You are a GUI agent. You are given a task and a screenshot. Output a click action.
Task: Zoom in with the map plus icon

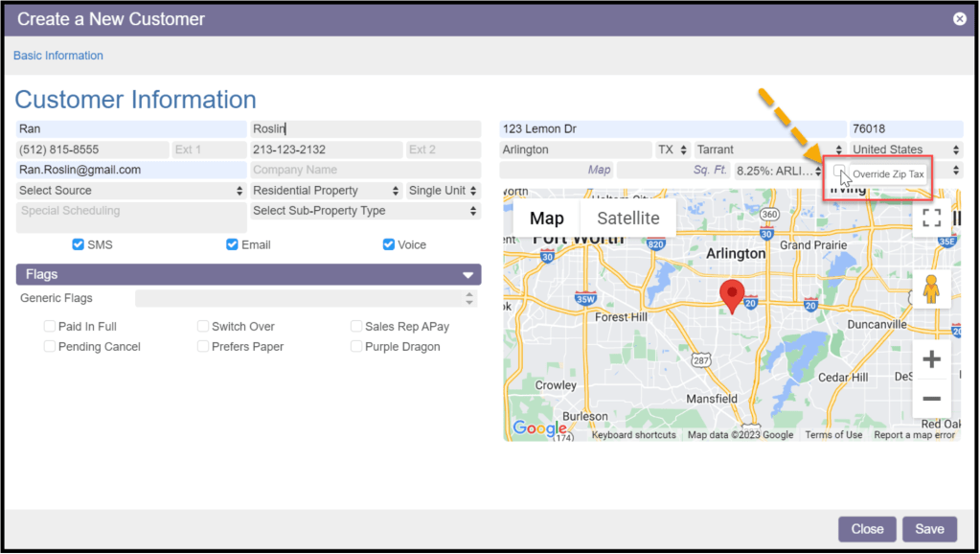pos(931,359)
